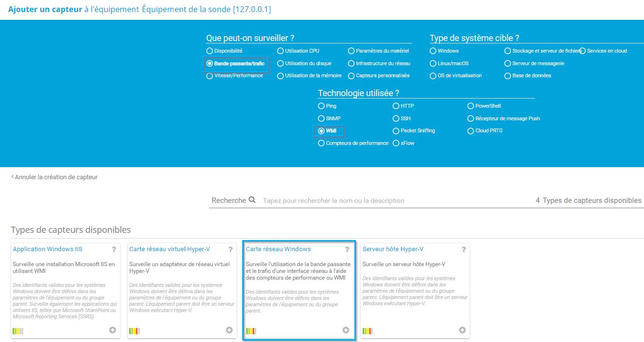The width and height of the screenshot is (644, 342).
Task: Select the Disponibilité radio option
Action: tap(209, 51)
